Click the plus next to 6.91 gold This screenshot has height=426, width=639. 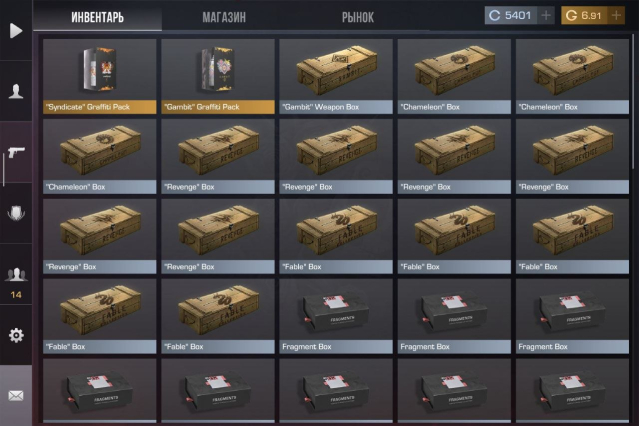coord(616,15)
